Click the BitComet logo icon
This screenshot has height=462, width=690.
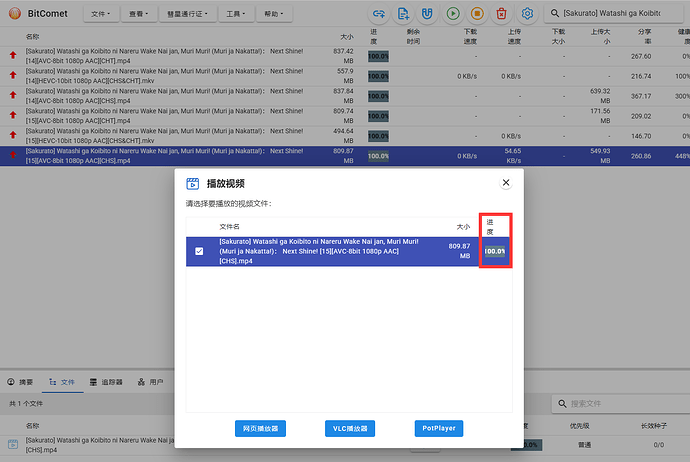(x=14, y=15)
